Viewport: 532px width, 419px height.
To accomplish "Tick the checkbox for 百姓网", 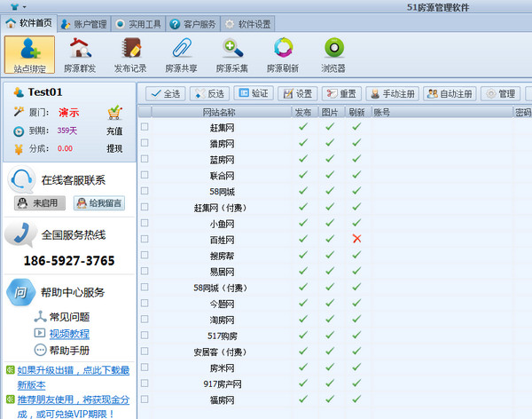I will pyautogui.click(x=145, y=239).
